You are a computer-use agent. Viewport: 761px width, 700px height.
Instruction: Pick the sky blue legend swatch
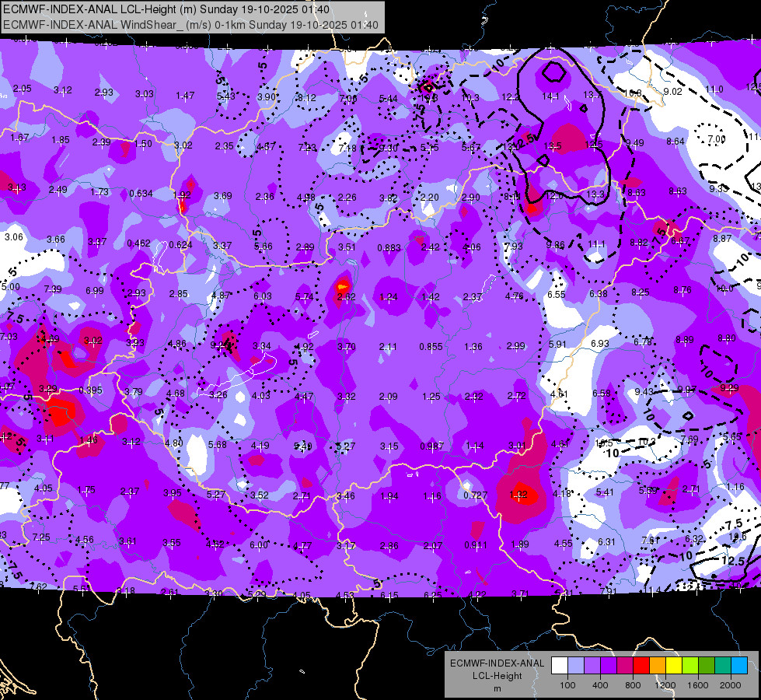point(739,666)
